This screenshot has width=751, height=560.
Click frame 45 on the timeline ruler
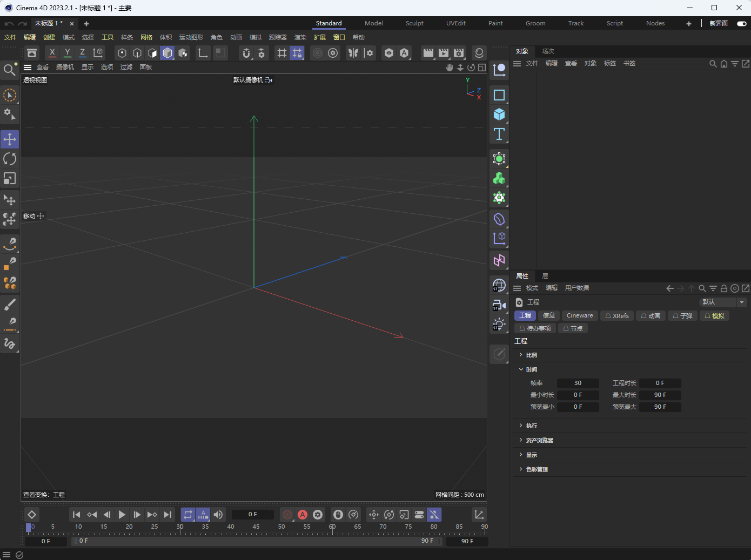256,527
